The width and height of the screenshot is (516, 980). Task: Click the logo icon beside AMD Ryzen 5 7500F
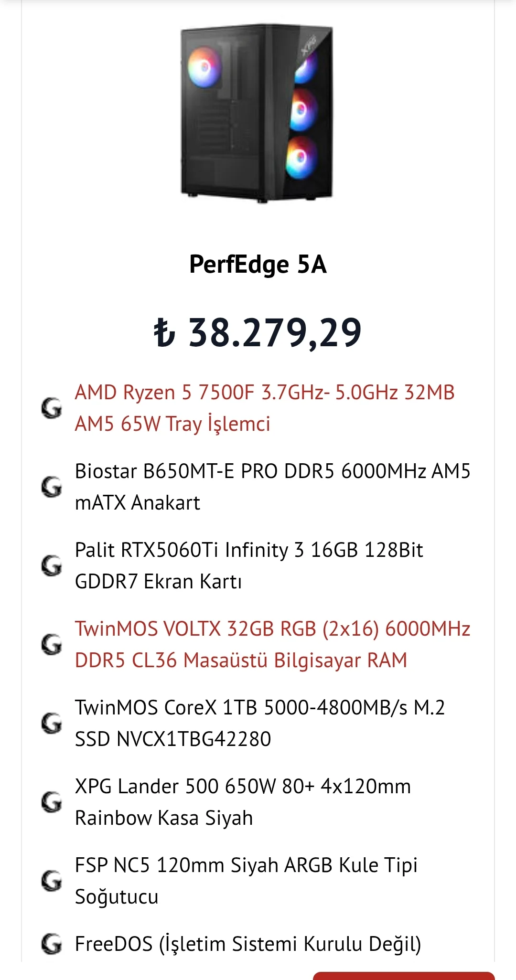52,408
